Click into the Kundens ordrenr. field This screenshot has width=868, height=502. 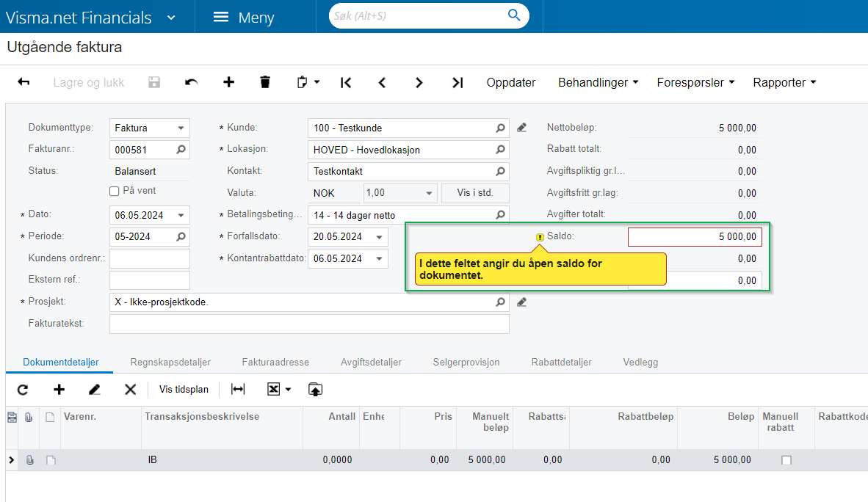click(x=150, y=258)
